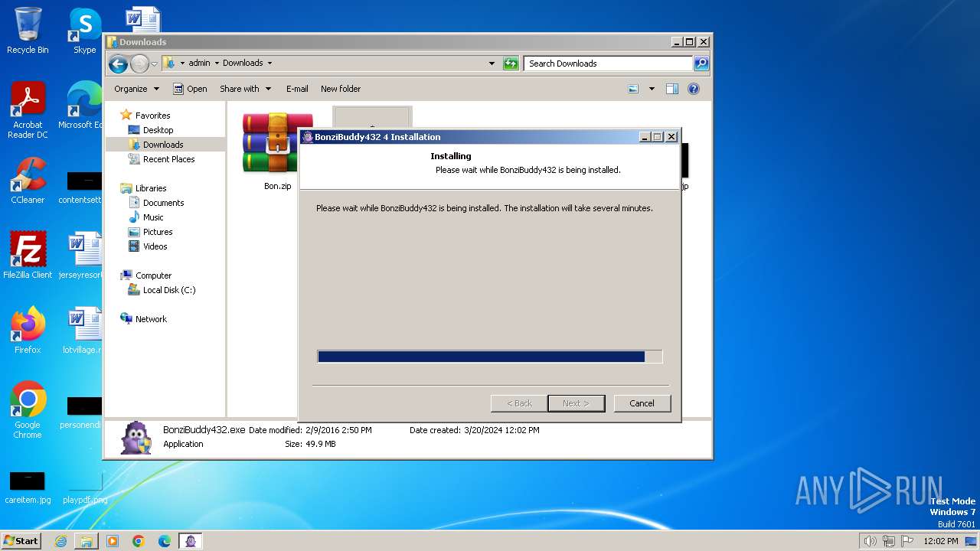This screenshot has width=980, height=551.
Task: Open the Start menu
Action: point(21,541)
